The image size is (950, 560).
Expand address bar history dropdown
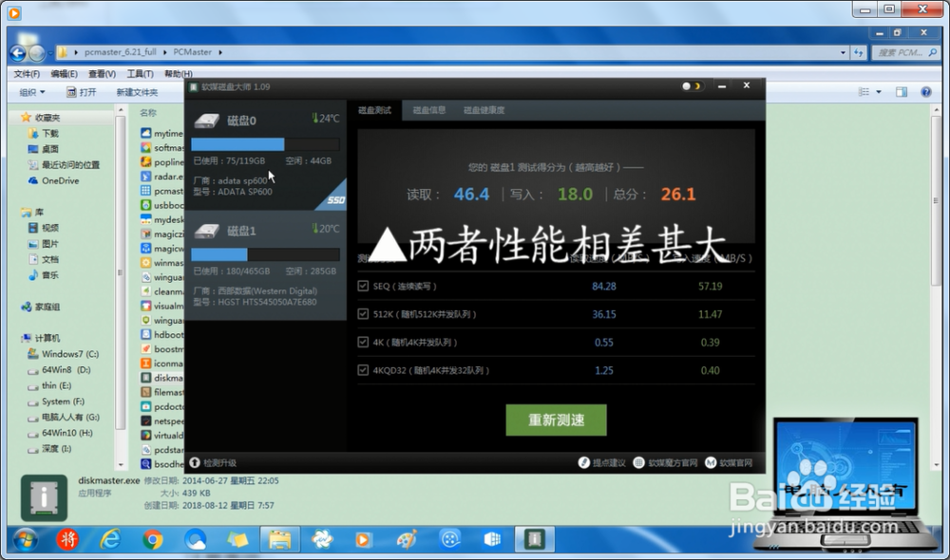843,52
